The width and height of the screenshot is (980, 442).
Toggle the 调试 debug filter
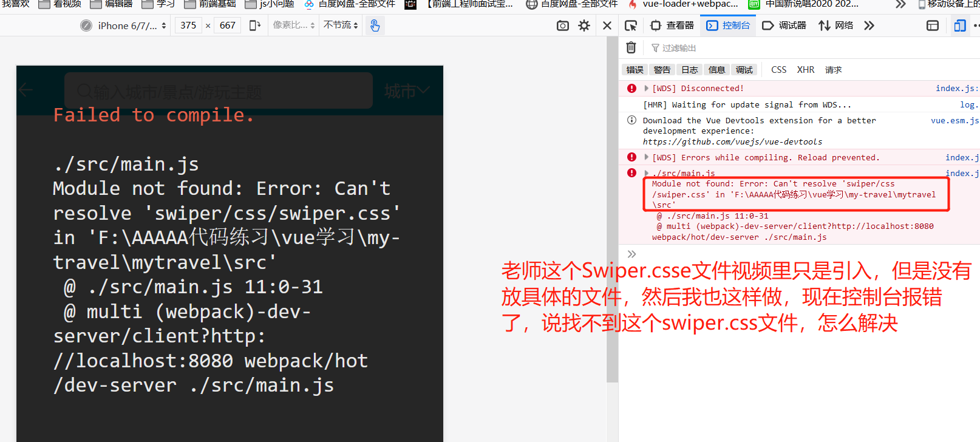point(744,70)
